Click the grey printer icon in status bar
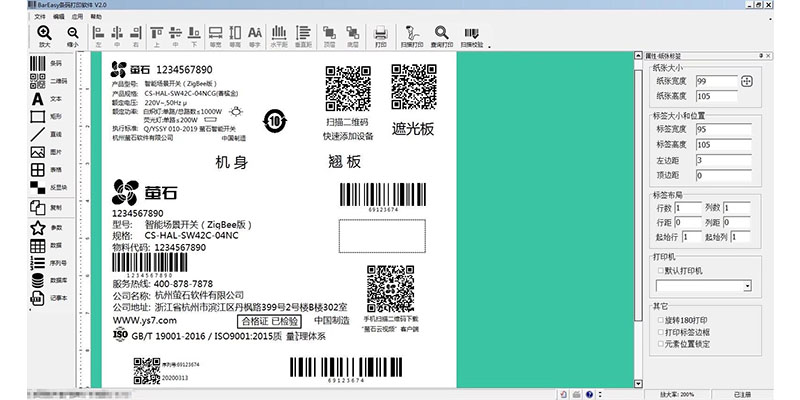This screenshot has height=400, width=800. tap(576, 394)
